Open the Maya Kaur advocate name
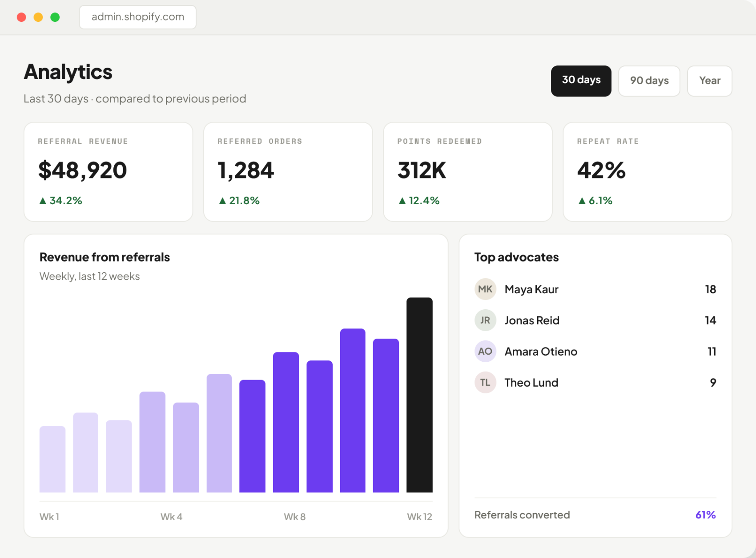 tap(531, 290)
